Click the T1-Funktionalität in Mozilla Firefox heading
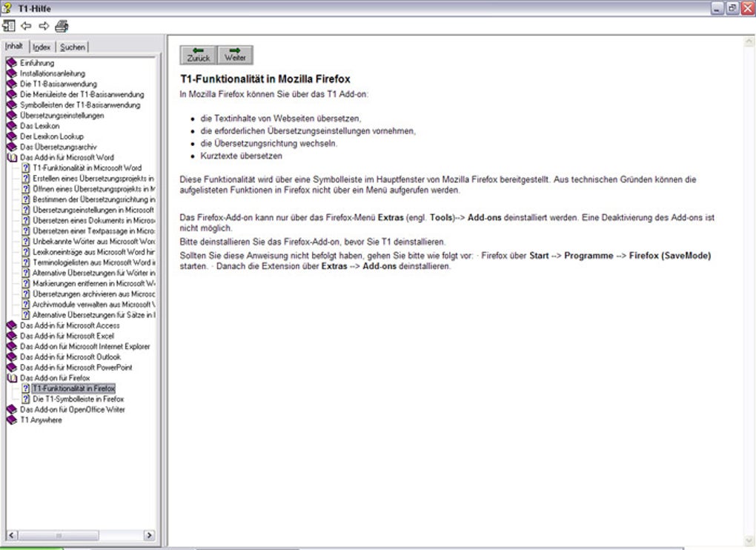The height and width of the screenshot is (550, 756). pyautogui.click(x=265, y=79)
